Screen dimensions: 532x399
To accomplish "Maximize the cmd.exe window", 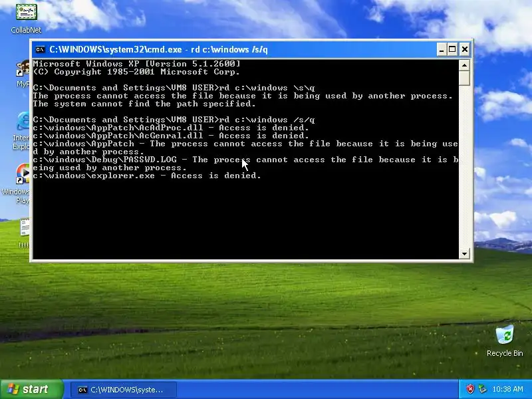I will click(452, 49).
